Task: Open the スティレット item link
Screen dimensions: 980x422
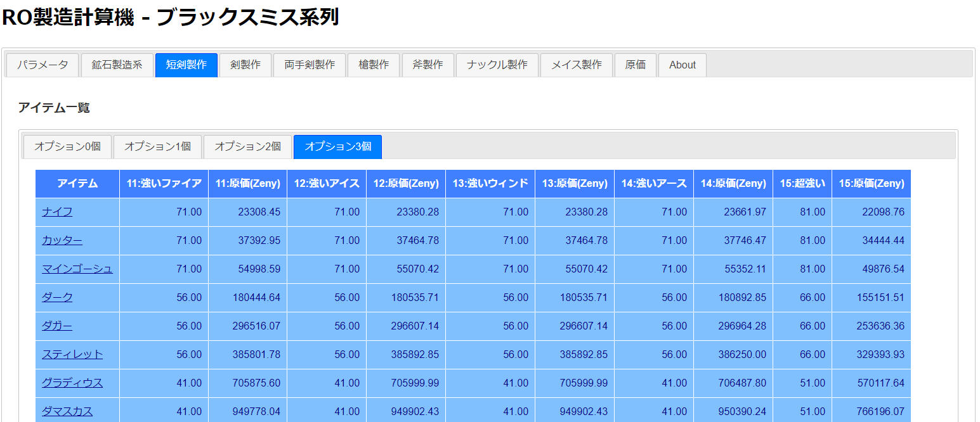Action: pyautogui.click(x=72, y=355)
